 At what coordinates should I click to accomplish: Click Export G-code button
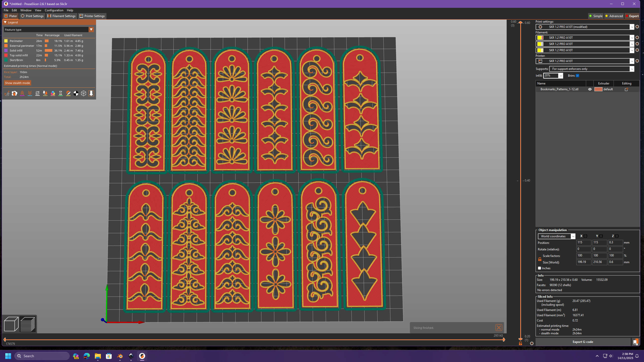click(x=583, y=342)
